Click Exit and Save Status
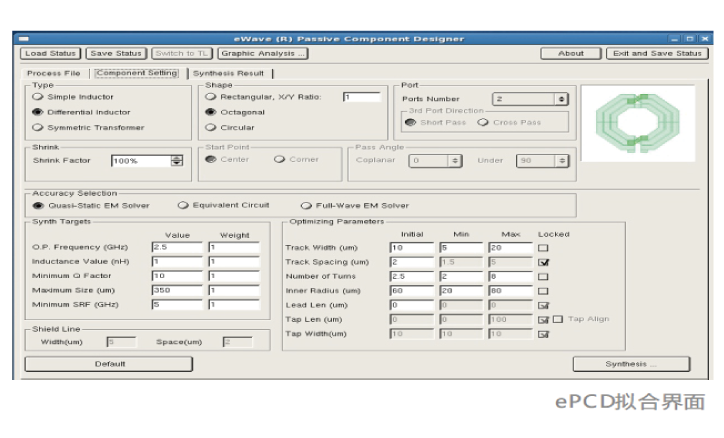 657,54
